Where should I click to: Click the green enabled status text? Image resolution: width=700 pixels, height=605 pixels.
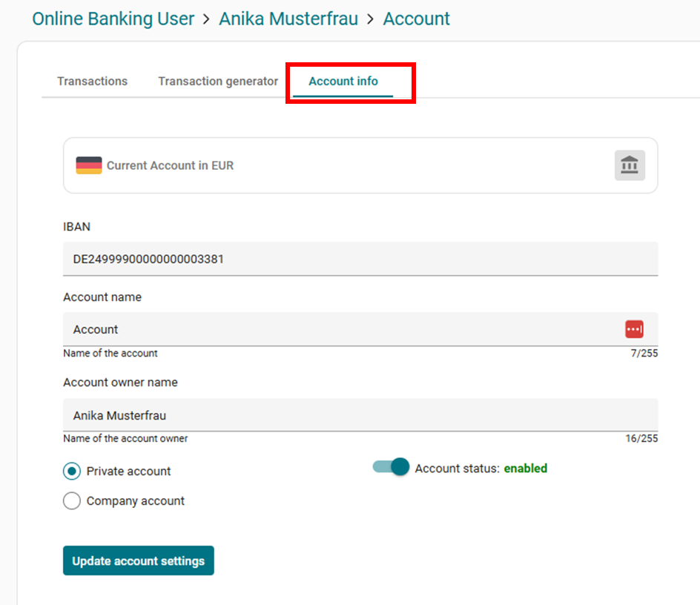point(525,469)
